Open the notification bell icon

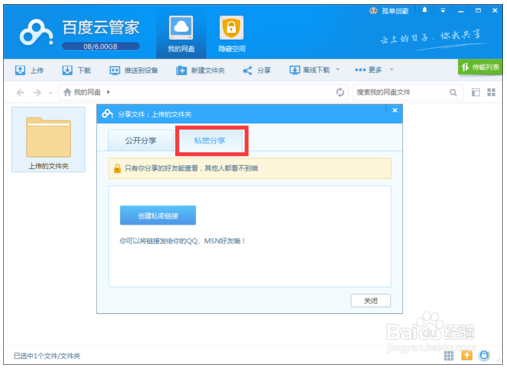tap(424, 10)
